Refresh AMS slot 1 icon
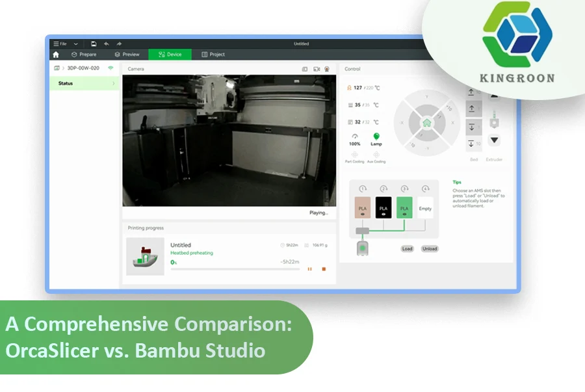Viewport: 585px width, 392px height. (363, 189)
